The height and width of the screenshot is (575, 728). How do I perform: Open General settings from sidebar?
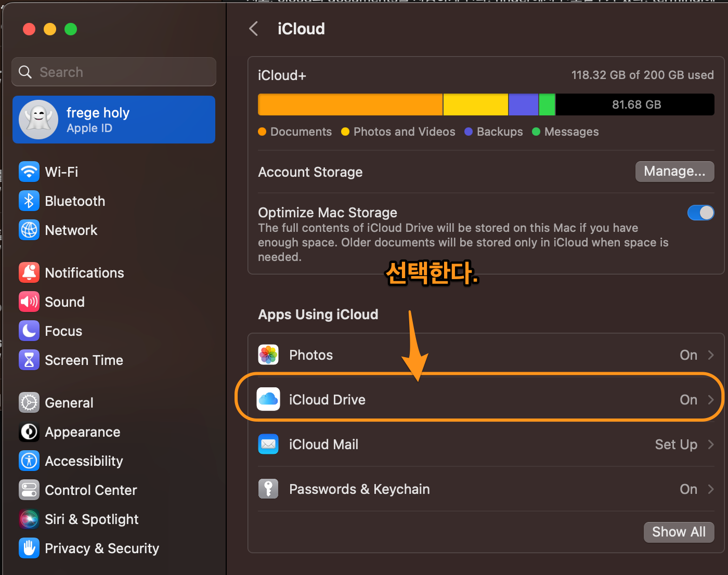tap(29, 402)
